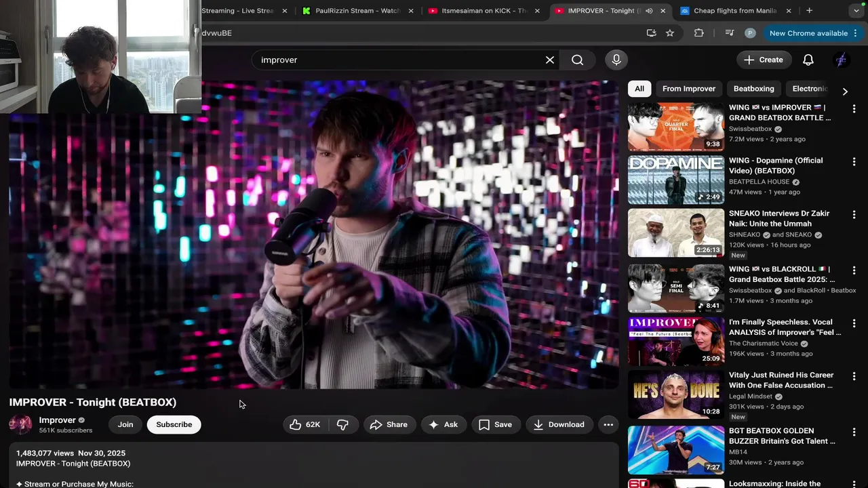Open SNEAKO Dr Zakir Naik thumbnail

coord(675,232)
